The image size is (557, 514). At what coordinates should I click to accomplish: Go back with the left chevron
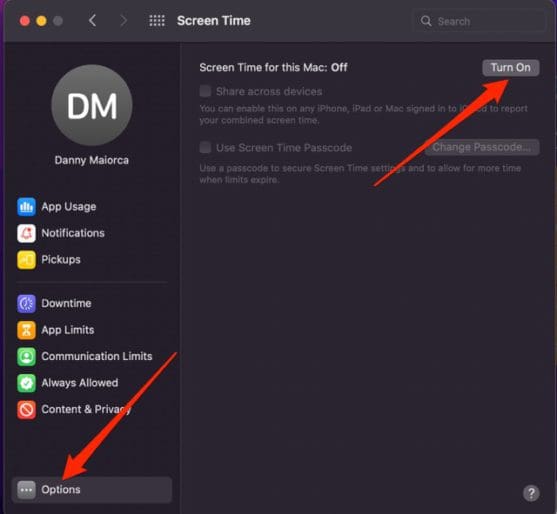coord(92,21)
